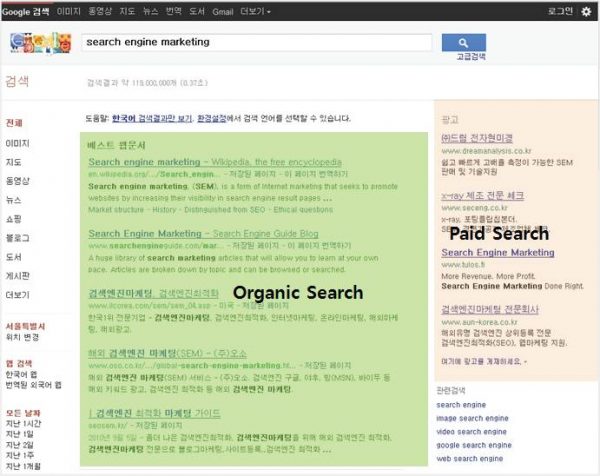This screenshot has height=476, width=600.
Task: Open the 환경설정 preferences link
Action: point(212,119)
